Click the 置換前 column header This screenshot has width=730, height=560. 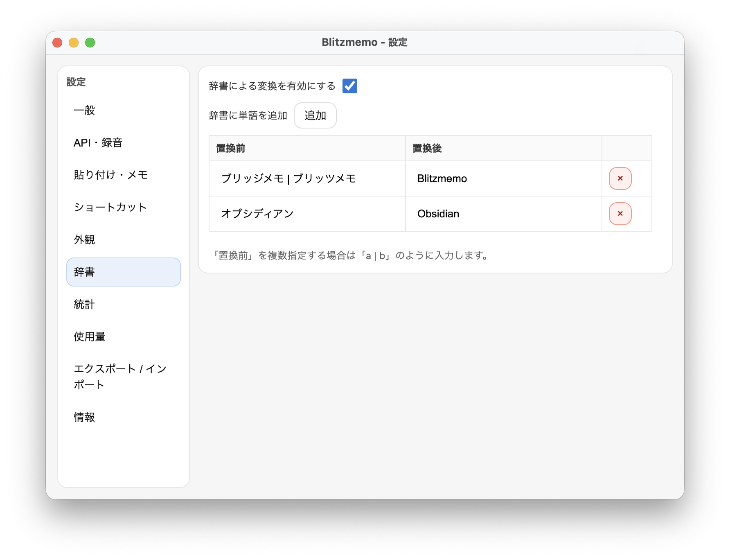click(232, 148)
